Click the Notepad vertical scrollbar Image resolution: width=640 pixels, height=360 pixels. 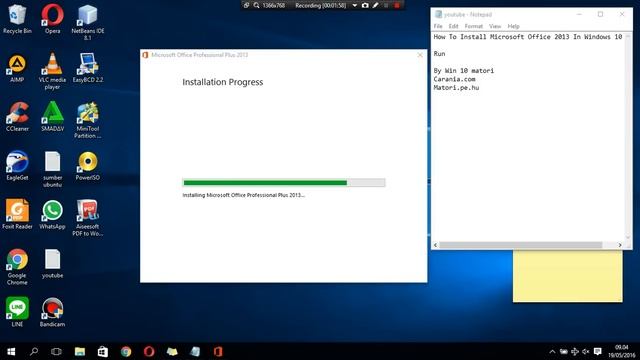[628, 137]
